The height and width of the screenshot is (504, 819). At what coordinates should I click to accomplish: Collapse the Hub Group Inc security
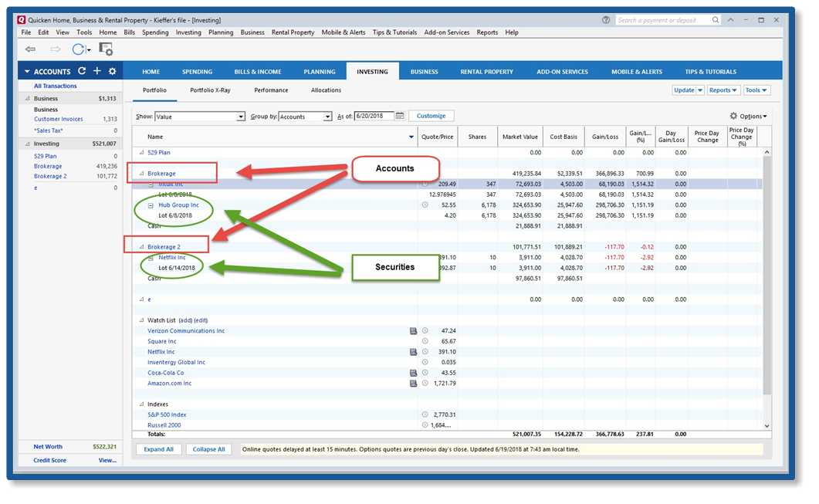click(151, 205)
